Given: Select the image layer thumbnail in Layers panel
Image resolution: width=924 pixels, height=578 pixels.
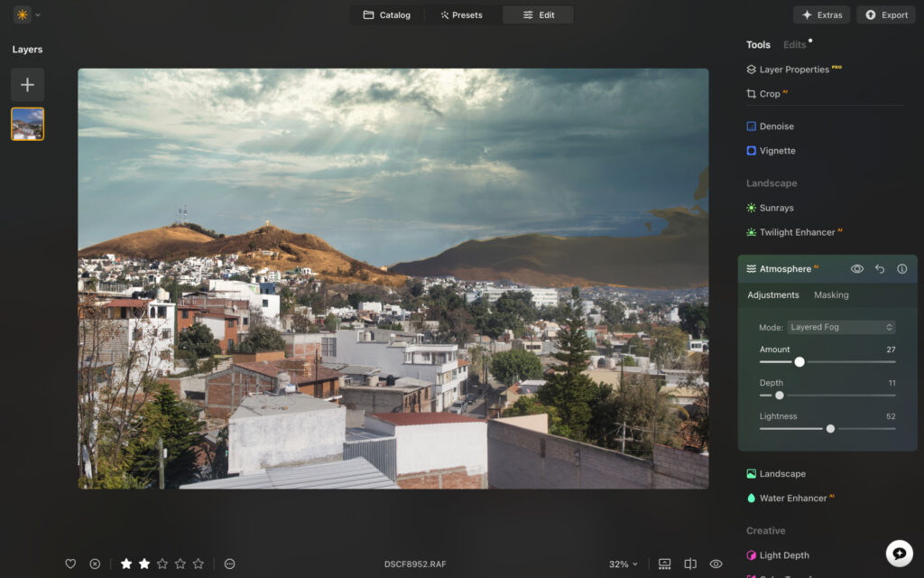Looking at the screenshot, I should 27,124.
